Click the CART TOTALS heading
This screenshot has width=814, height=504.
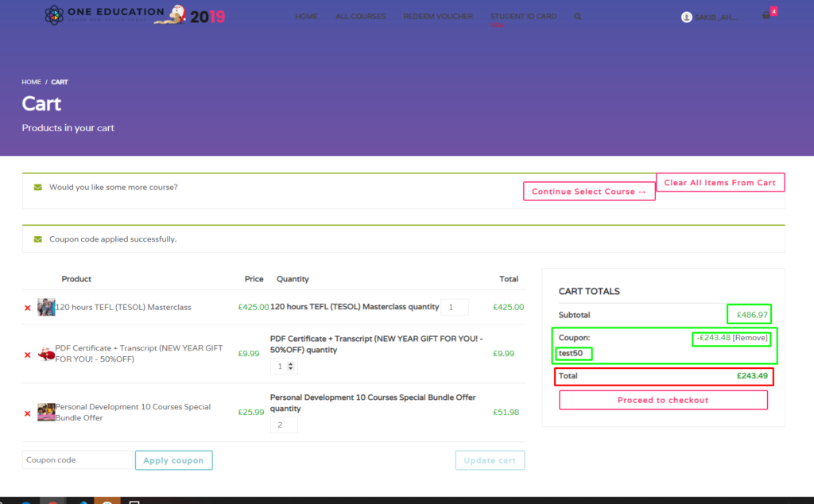click(589, 291)
